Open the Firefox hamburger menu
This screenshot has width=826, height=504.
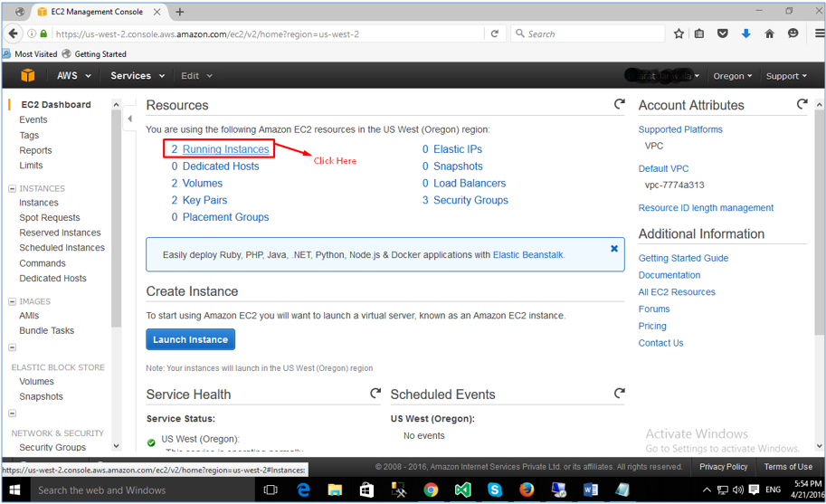click(820, 33)
